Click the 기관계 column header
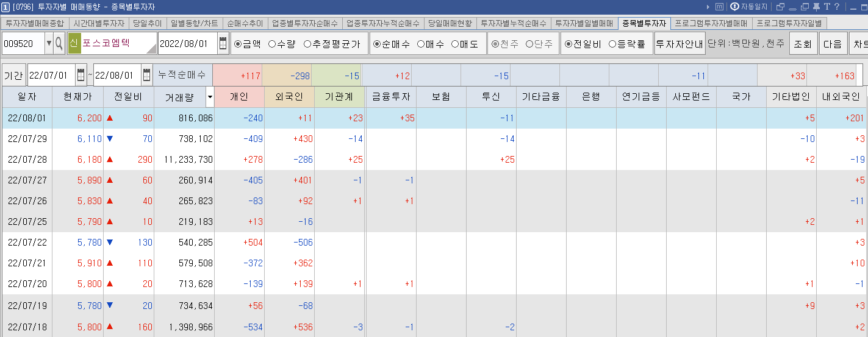The height and width of the screenshot is (337, 868). click(339, 96)
